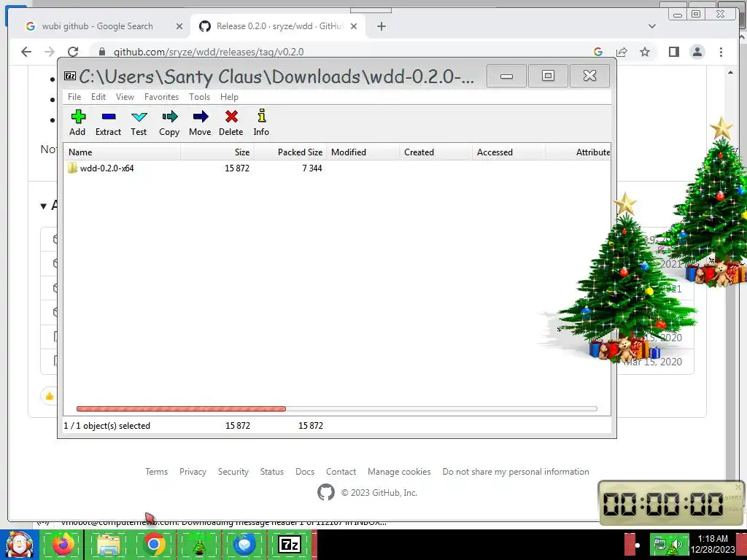Close the Release 0.2.0 GitHub tab

pyautogui.click(x=354, y=26)
